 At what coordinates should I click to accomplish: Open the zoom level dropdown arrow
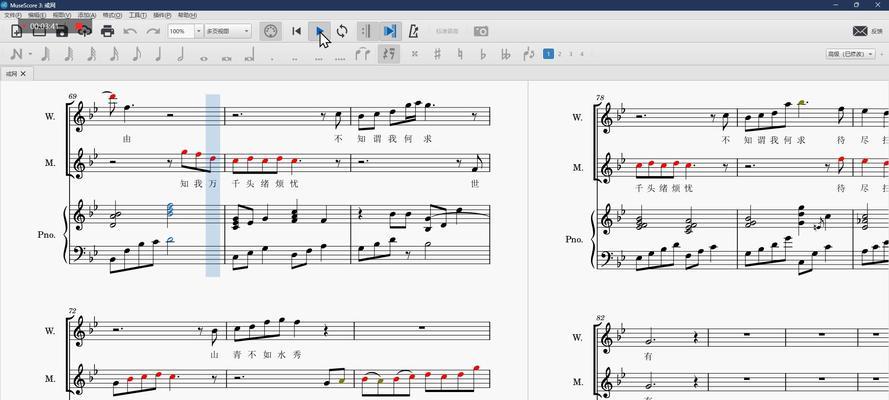[199, 31]
